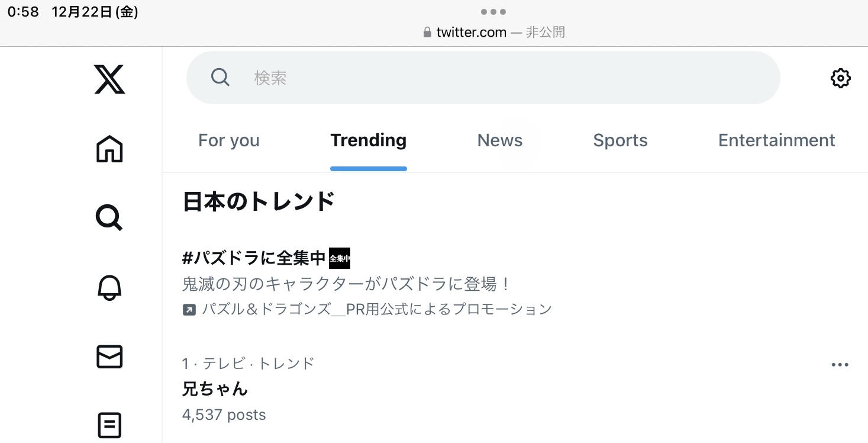Open more options for the 兄ちゃん trend
The image size is (868, 443).
[840, 365]
